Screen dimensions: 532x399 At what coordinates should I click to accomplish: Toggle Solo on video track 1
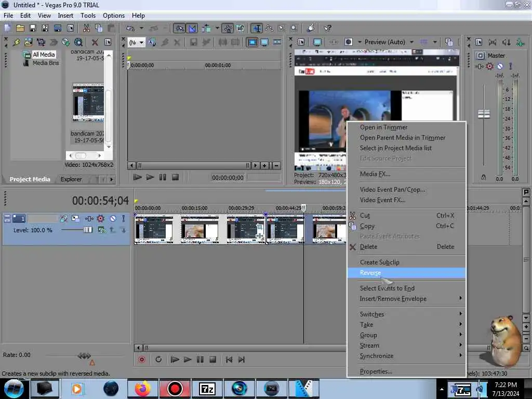(124, 219)
